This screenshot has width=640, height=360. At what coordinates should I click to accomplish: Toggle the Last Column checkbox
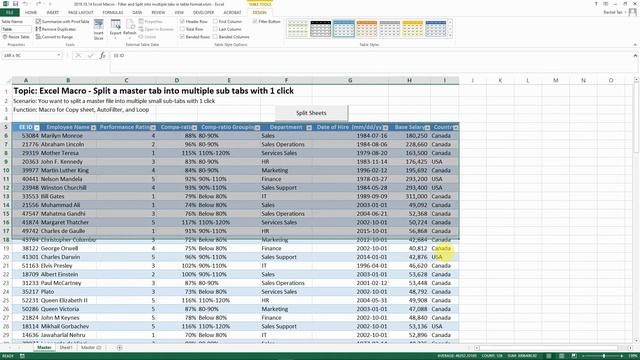click(x=215, y=29)
